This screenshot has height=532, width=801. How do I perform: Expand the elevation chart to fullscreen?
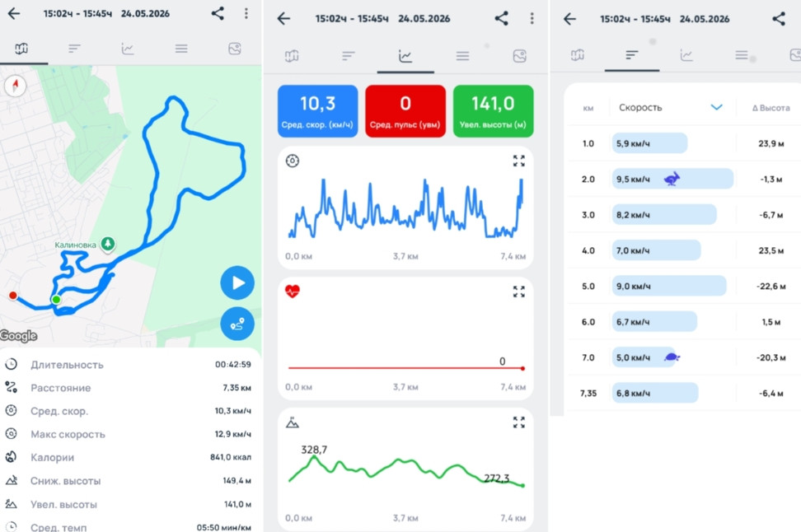(x=519, y=422)
